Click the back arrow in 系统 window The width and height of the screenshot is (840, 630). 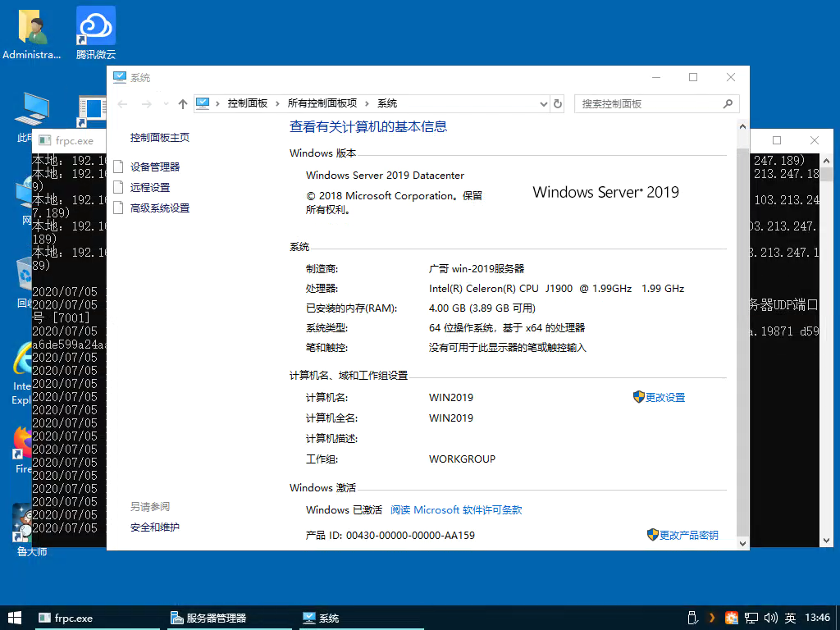[x=123, y=104]
